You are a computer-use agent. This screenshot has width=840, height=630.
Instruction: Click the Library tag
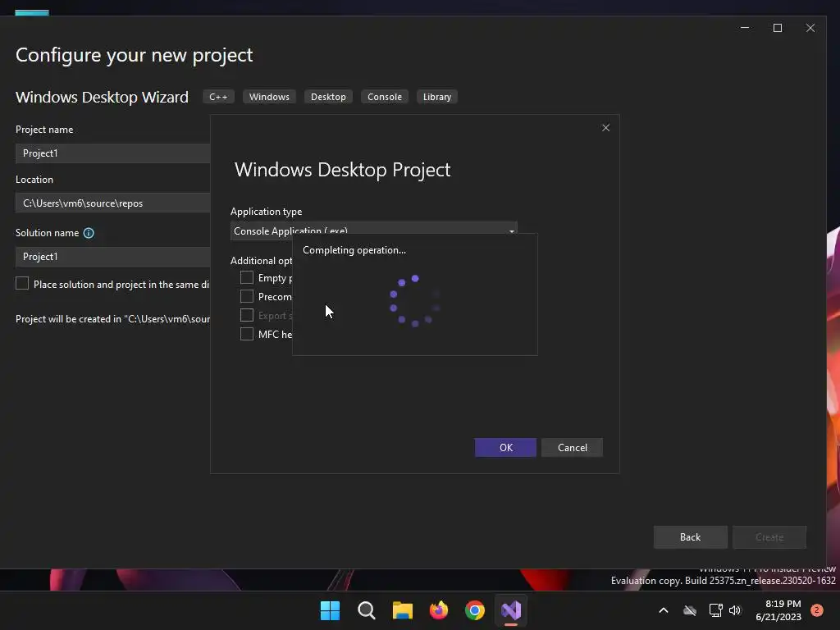(437, 97)
